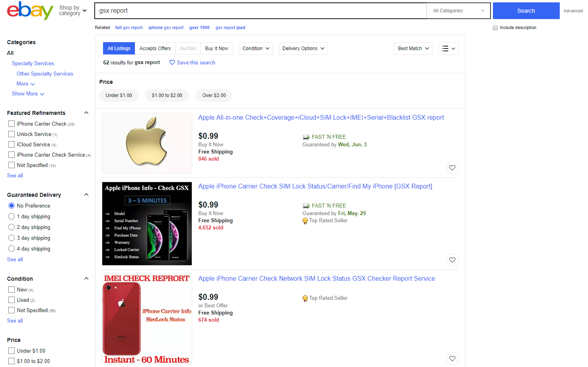Collapse the Condition section
This screenshot has width=588, height=367.
(86, 279)
